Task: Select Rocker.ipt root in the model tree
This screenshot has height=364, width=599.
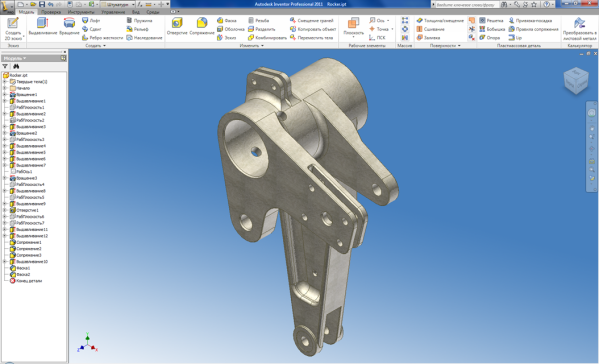Action: tap(15, 75)
